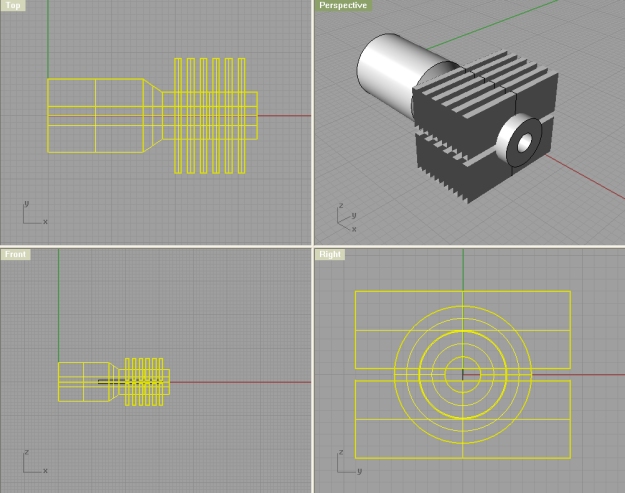
Task: Click the wireframe model in the Front viewport
Action: point(114,382)
